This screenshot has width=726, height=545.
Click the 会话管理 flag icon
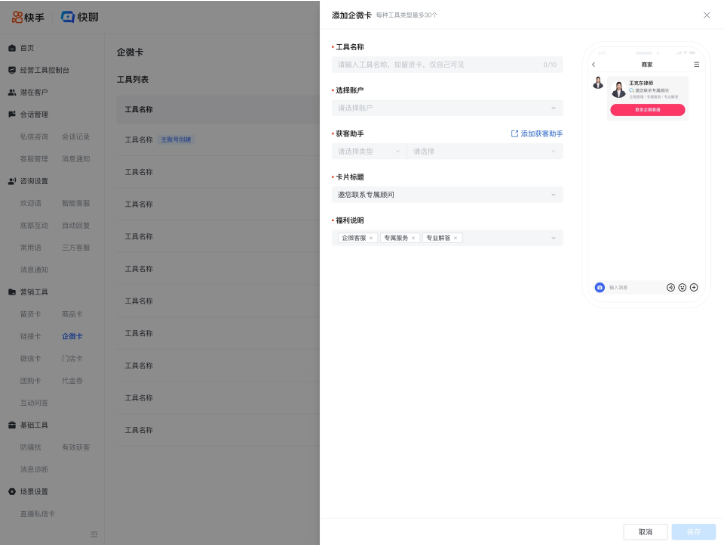(12, 114)
